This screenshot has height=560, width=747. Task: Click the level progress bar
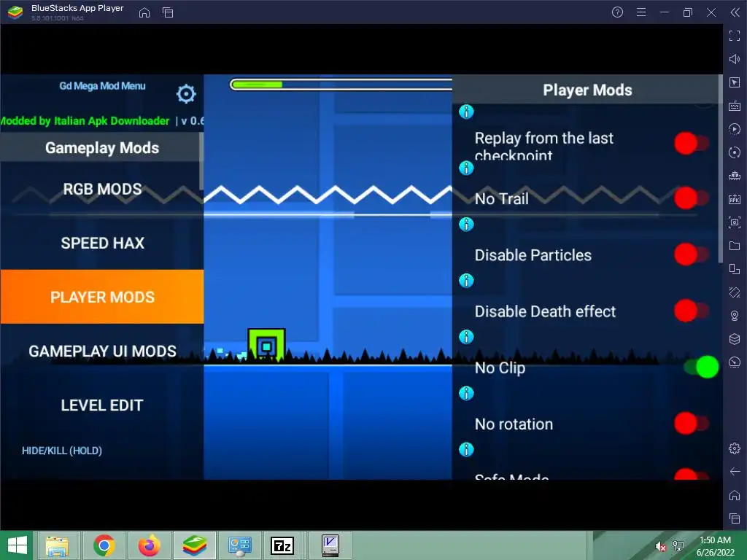click(341, 85)
